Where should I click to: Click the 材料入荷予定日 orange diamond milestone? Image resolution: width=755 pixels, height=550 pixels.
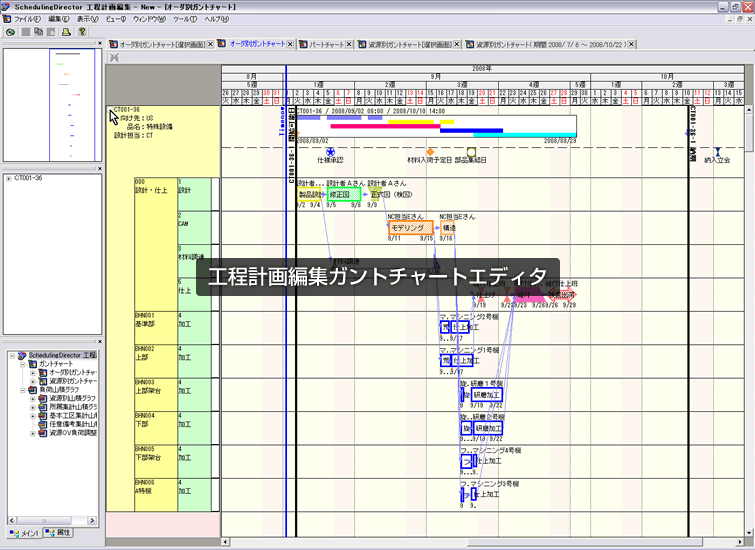click(430, 152)
